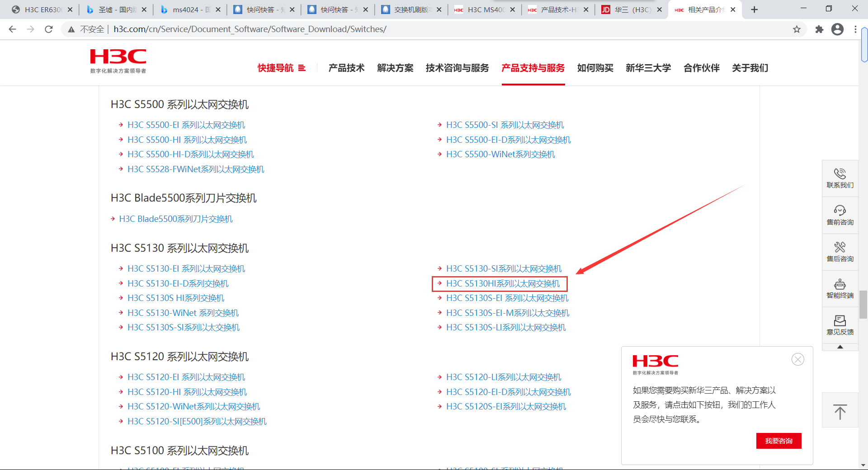This screenshot has height=470, width=868.
Task: Click the page vertical scrollbar thumb
Action: [863, 305]
